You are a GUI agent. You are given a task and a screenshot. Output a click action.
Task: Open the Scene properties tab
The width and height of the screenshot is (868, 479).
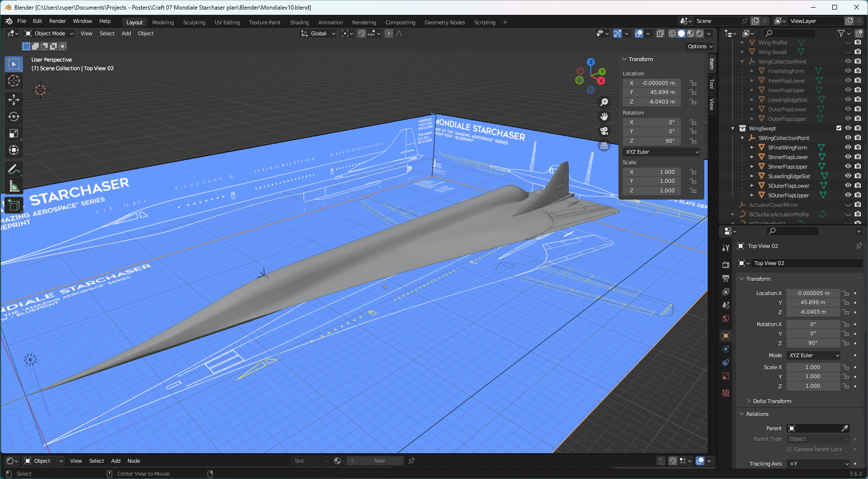tap(726, 305)
